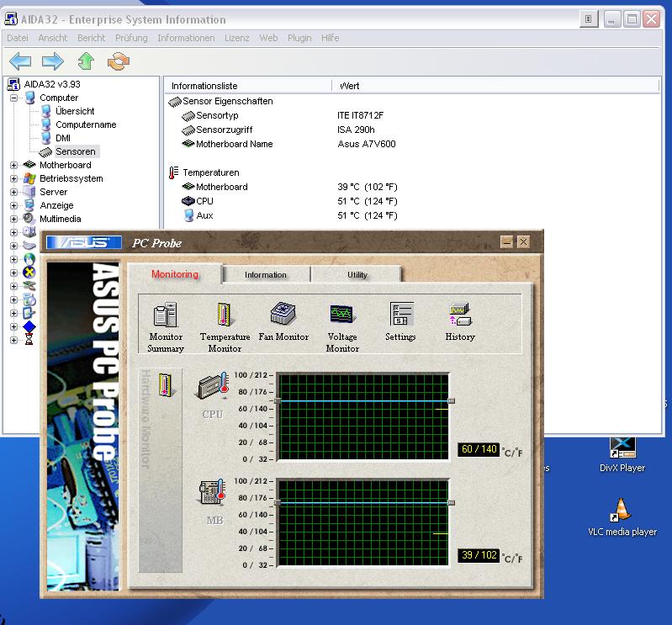Expand the Motherboard tree node
The width and height of the screenshot is (672, 625).
pyautogui.click(x=13, y=165)
